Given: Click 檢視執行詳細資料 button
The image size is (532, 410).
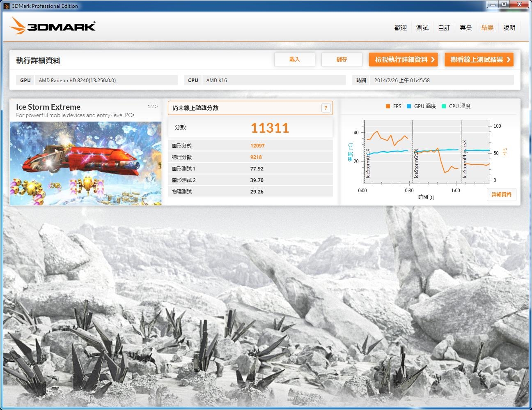Looking at the screenshot, I should click(404, 60).
